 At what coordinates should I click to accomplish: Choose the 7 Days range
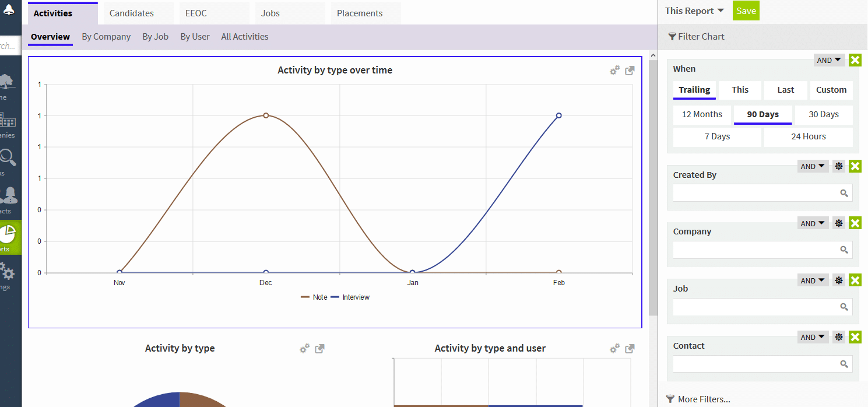click(717, 136)
